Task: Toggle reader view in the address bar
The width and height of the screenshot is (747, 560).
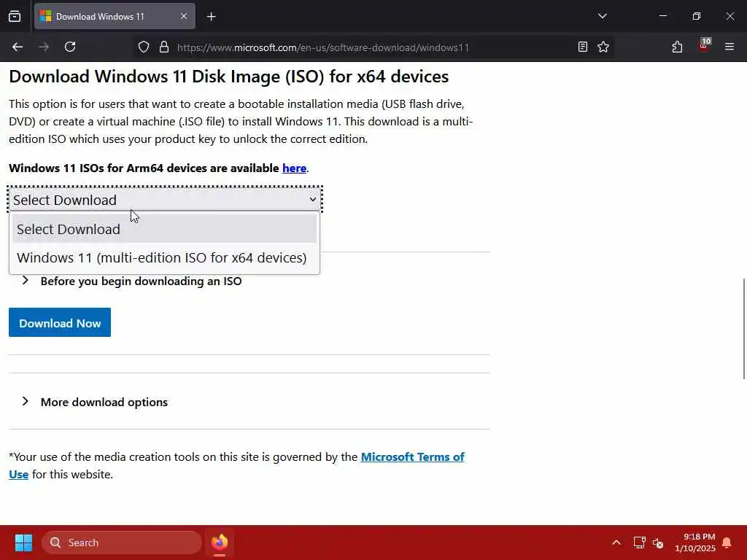Action: click(582, 47)
